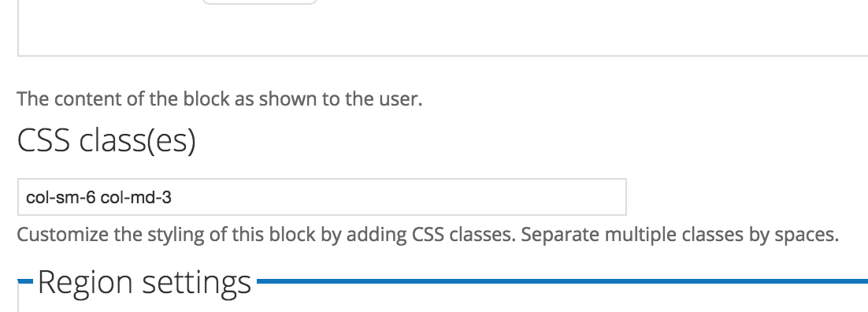This screenshot has height=312, width=868.
Task: Click "Separate multiple classes by spaces" hint
Action: (680, 235)
